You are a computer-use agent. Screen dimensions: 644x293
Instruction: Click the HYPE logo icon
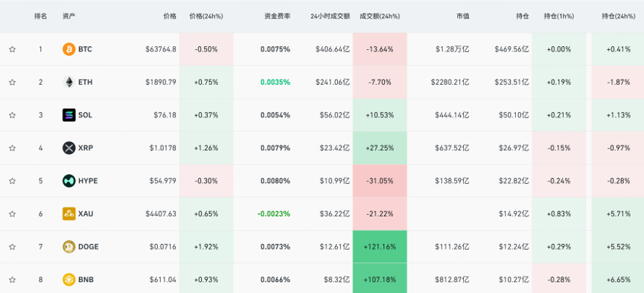(x=69, y=181)
